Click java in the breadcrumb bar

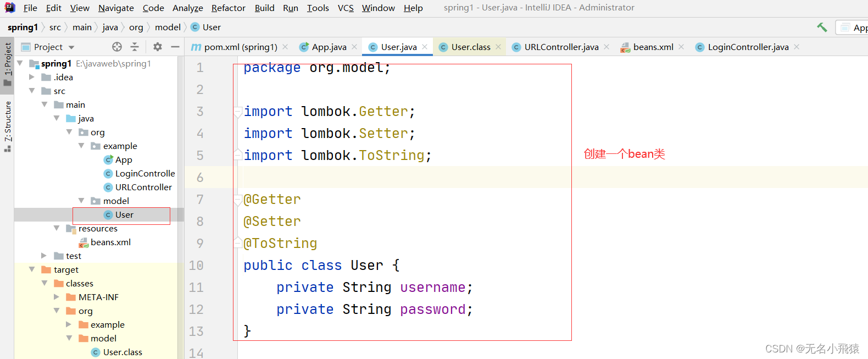[x=110, y=27]
